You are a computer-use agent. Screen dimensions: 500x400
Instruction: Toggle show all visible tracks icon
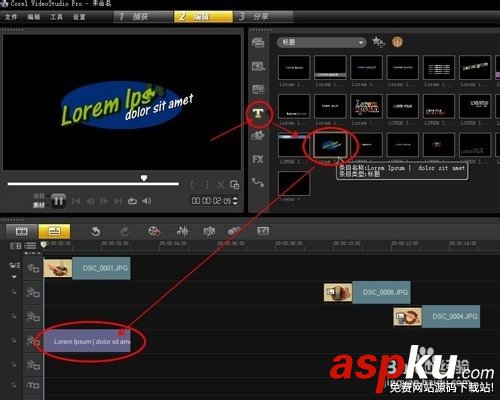(x=15, y=246)
